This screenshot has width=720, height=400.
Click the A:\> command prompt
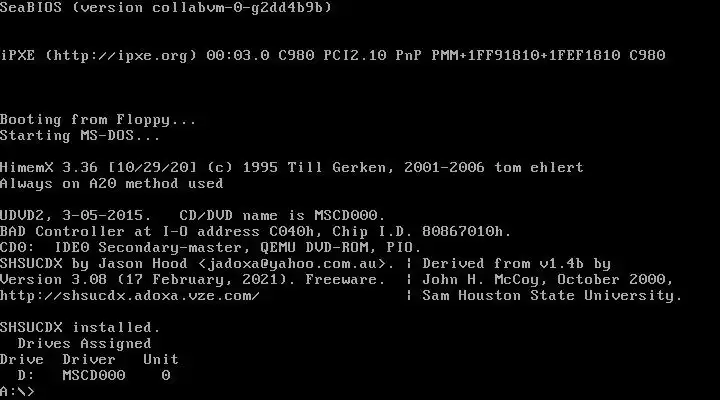(17, 392)
